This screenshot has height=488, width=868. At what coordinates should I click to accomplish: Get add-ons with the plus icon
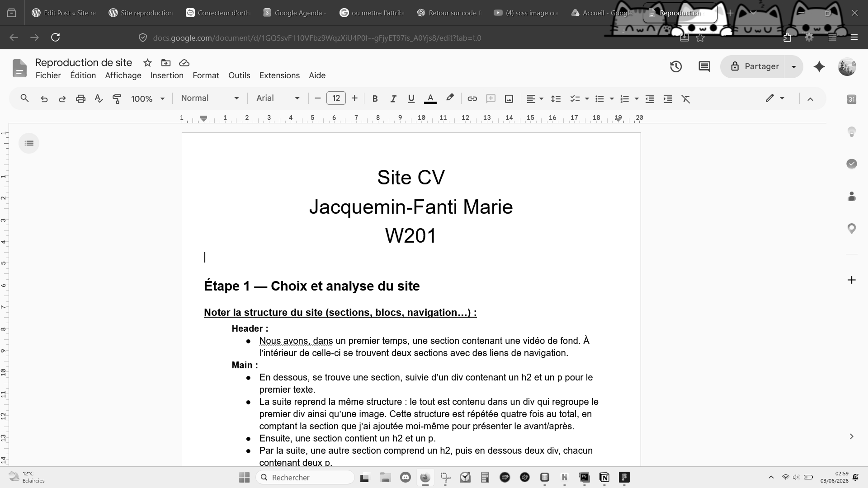pos(852,280)
